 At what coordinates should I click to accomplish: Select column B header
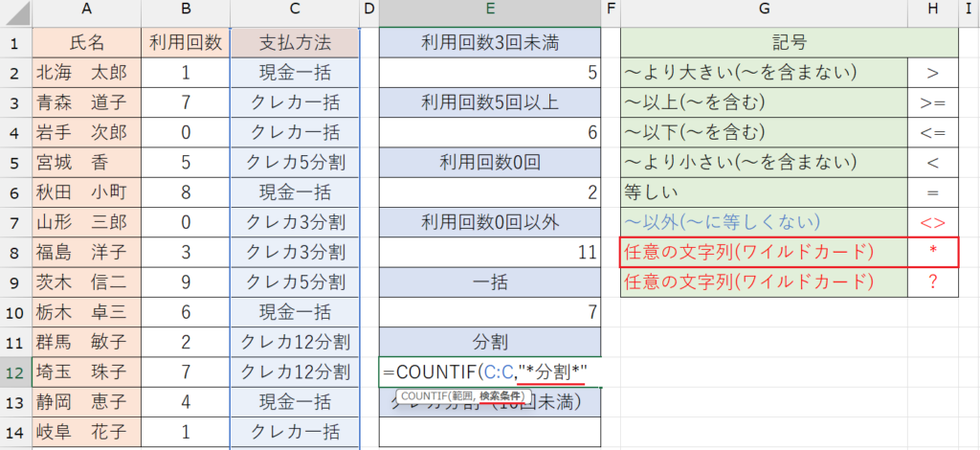point(186,12)
